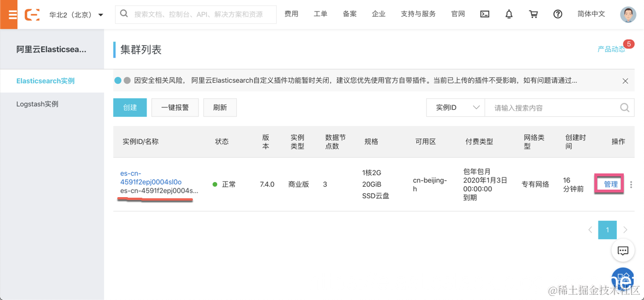644x300 pixels.
Task: Open the notifications bell
Action: click(x=509, y=14)
